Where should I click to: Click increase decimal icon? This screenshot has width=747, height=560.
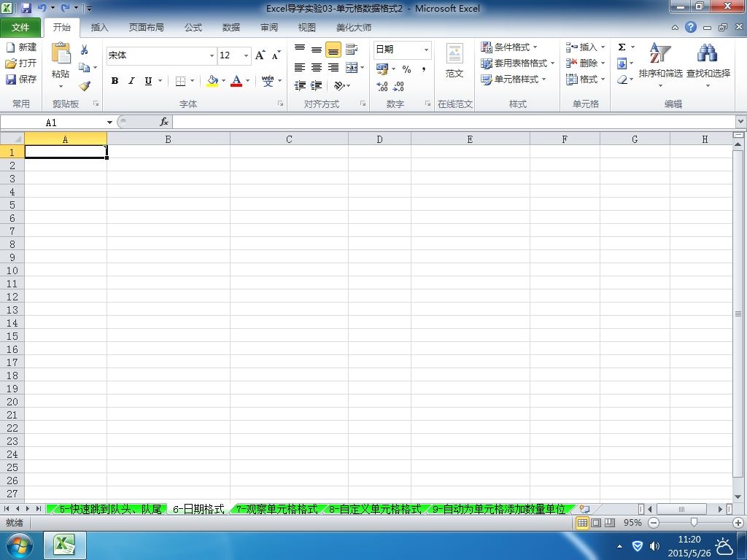click(382, 86)
